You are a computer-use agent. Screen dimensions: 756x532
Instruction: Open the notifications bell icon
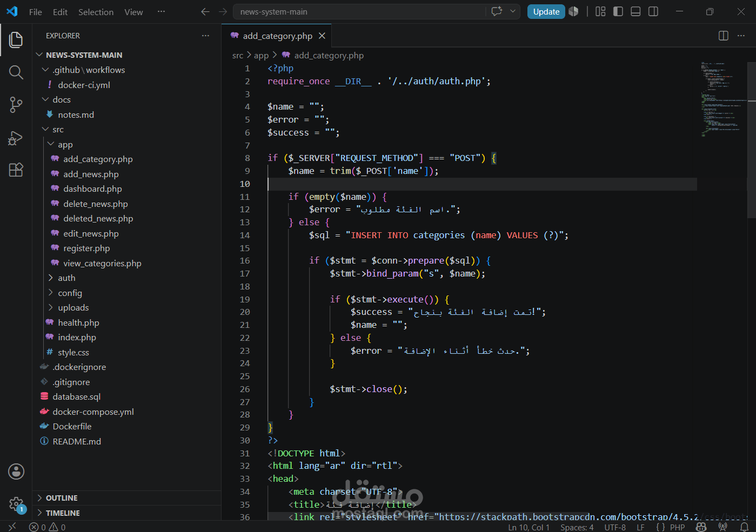click(x=744, y=527)
